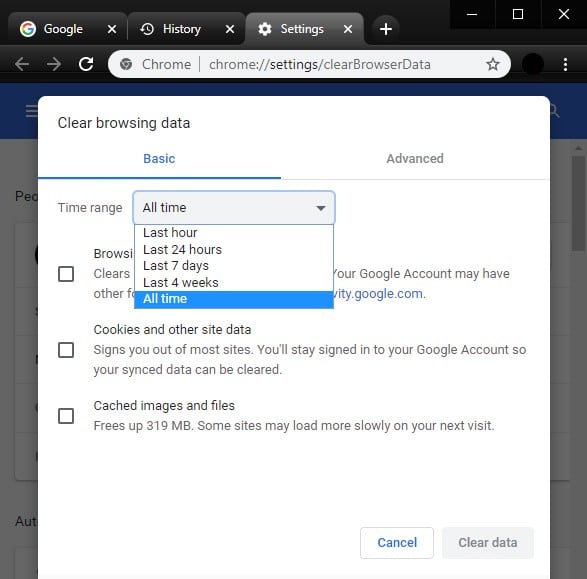The height and width of the screenshot is (579, 587).
Task: Maximize the Chrome window
Action: pyautogui.click(x=518, y=14)
